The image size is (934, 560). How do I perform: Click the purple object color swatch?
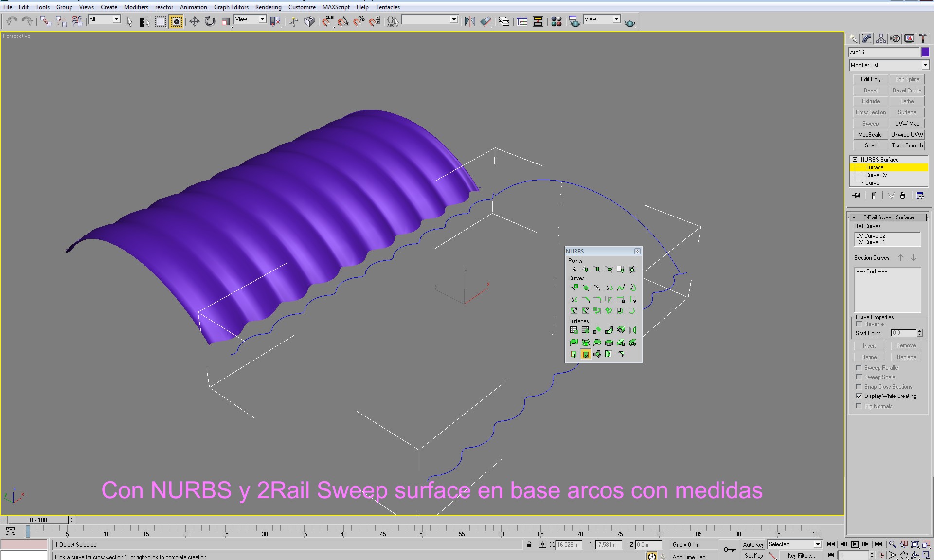pyautogui.click(x=925, y=52)
